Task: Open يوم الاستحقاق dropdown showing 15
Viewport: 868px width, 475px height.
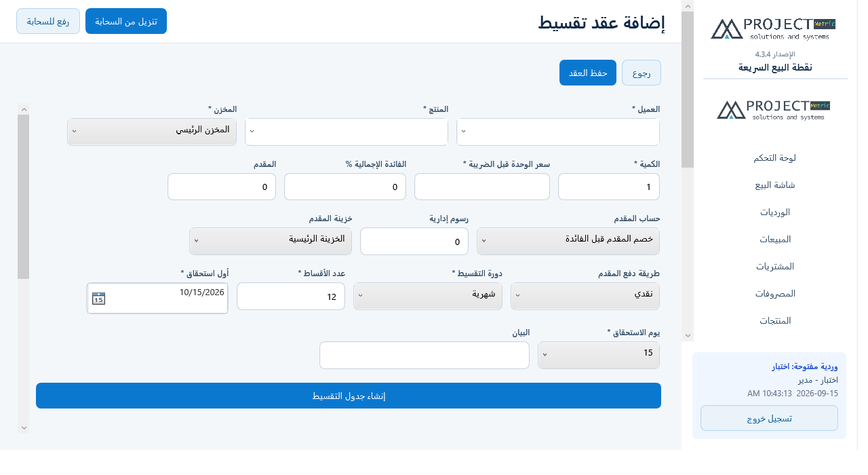Action: click(599, 355)
